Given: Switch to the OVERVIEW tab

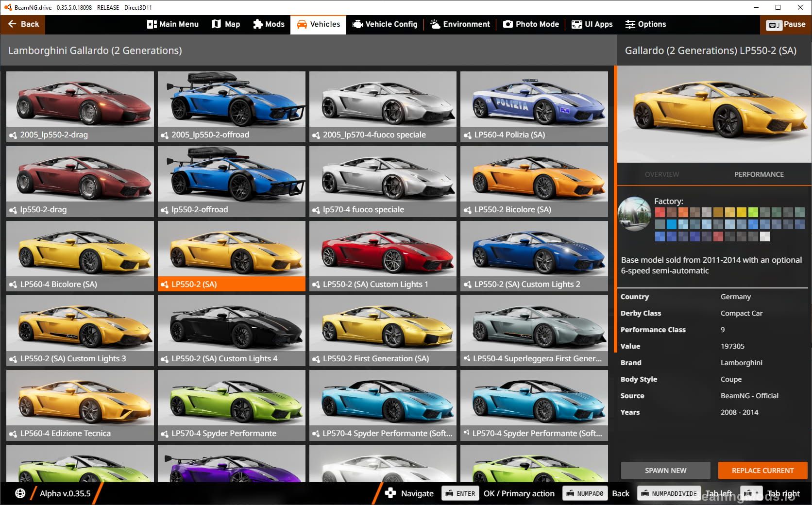Looking at the screenshot, I should [x=661, y=174].
